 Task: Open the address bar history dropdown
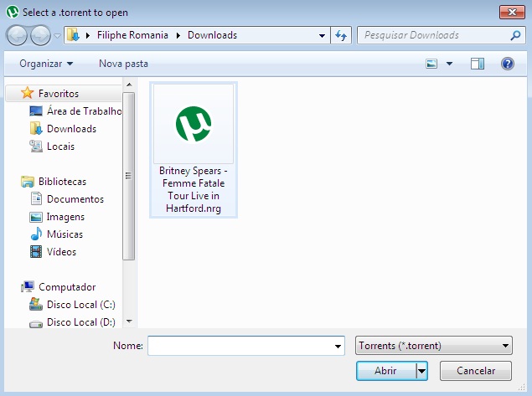[x=322, y=35]
